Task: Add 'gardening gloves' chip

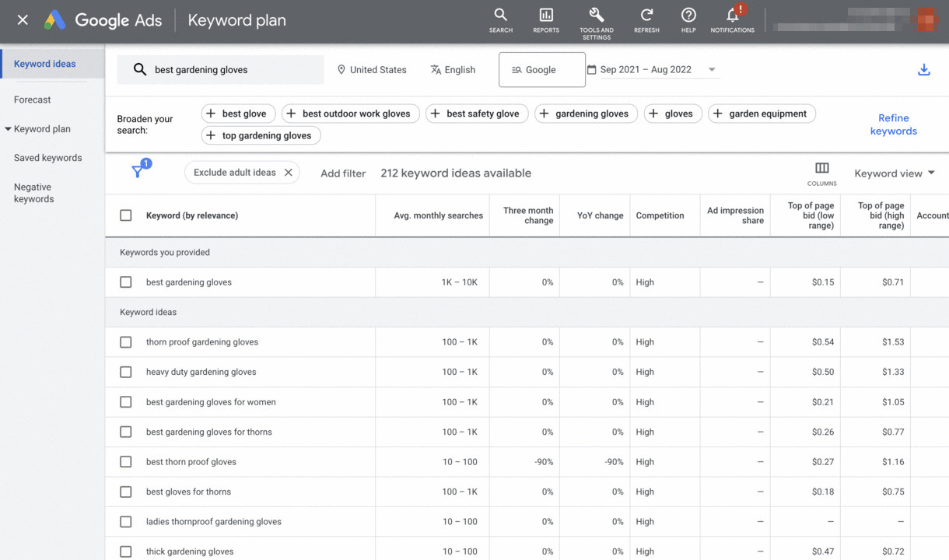Action: point(587,114)
